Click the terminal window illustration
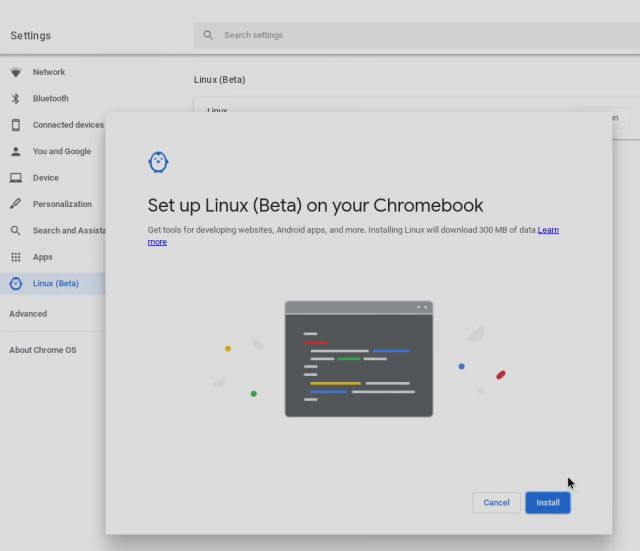The image size is (640, 551). [359, 359]
